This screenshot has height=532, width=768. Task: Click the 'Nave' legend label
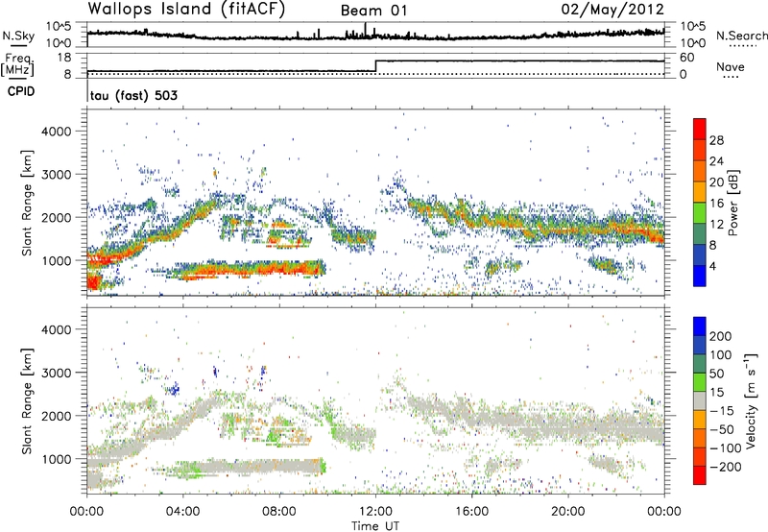(731, 66)
